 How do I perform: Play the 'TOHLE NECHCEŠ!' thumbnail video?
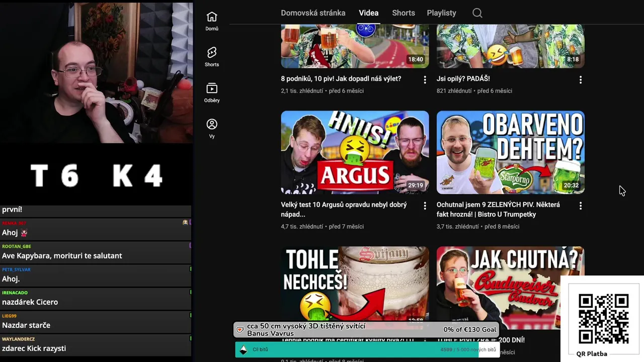[x=355, y=284]
